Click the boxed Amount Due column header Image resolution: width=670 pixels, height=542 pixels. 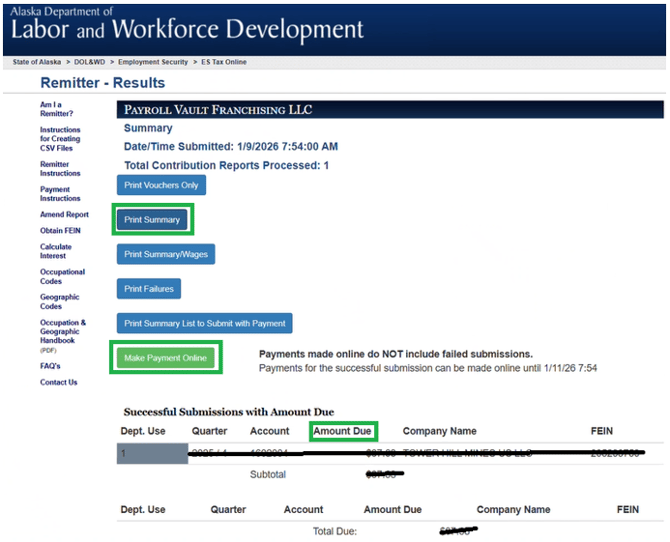(x=342, y=431)
